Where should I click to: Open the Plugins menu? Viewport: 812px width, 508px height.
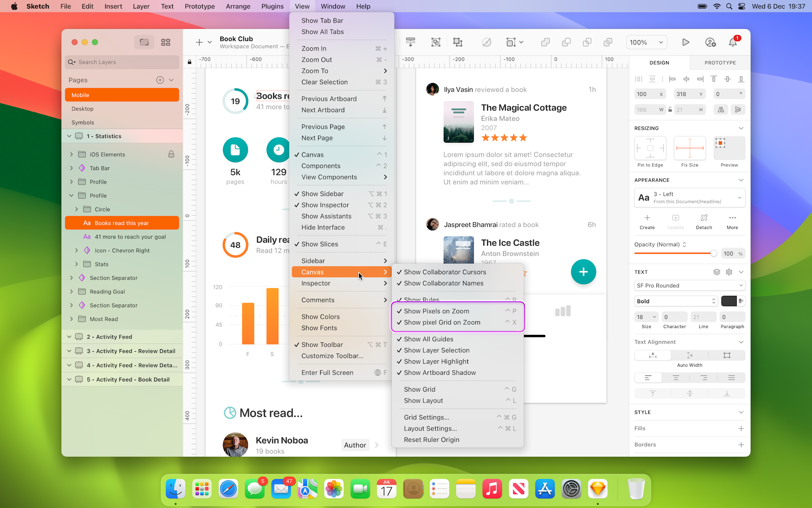[272, 6]
